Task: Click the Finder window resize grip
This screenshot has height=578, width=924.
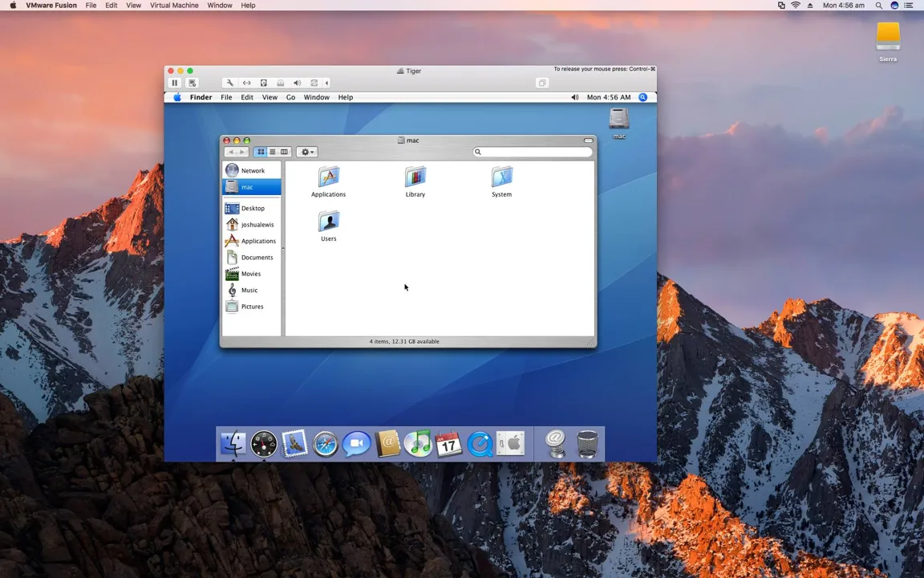Action: pyautogui.click(x=590, y=342)
